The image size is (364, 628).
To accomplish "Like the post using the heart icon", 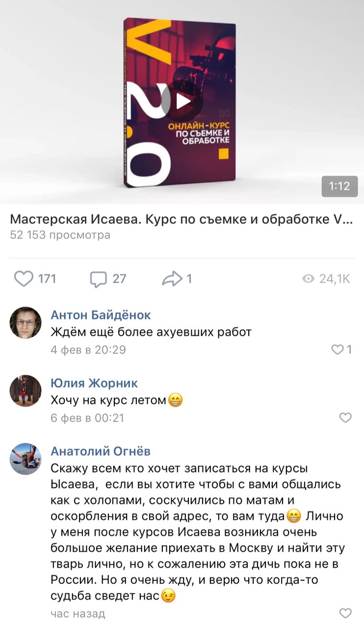I will tap(24, 279).
